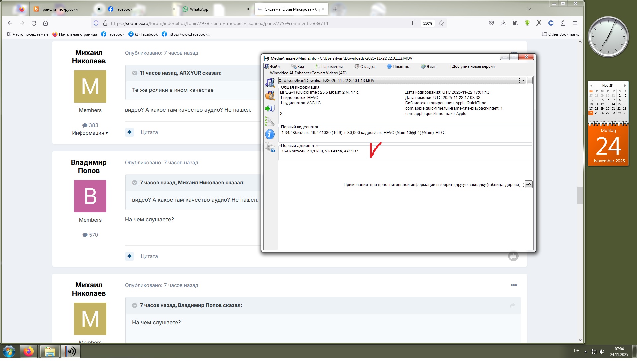Collapse quote from ARXYUR
This screenshot has width=637, height=364.
(x=135, y=73)
